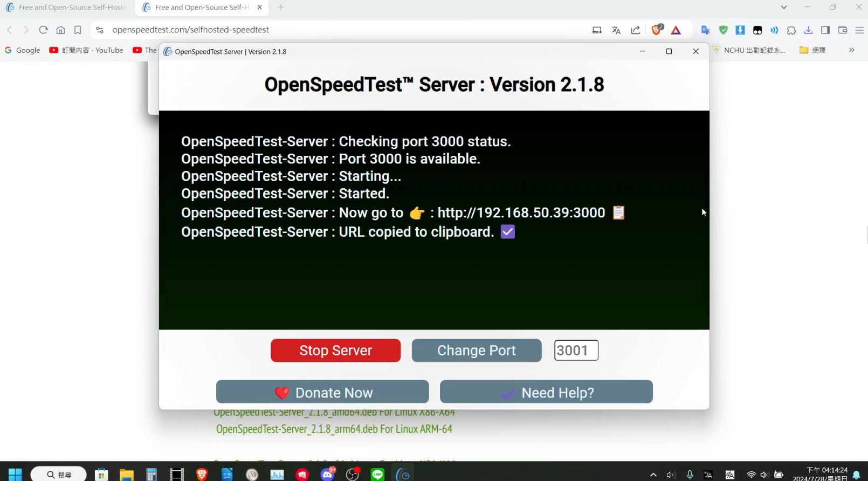Reload the page in the browser
Viewport: 868px width, 481px height.
43,30
